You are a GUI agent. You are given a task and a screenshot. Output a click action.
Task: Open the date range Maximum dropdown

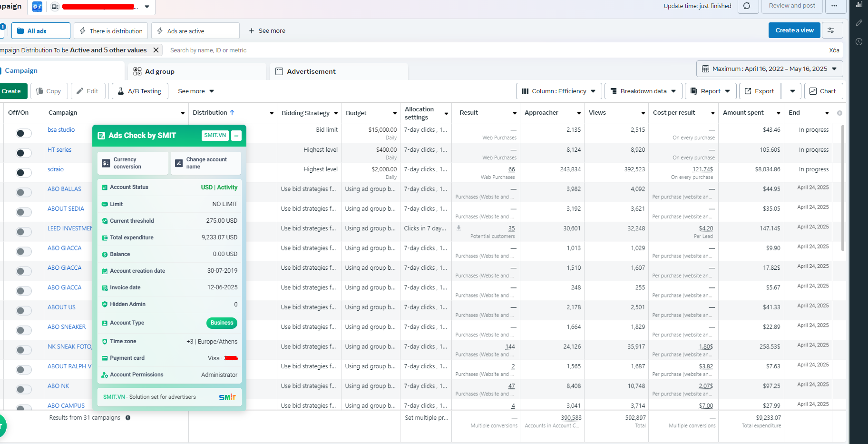point(770,69)
